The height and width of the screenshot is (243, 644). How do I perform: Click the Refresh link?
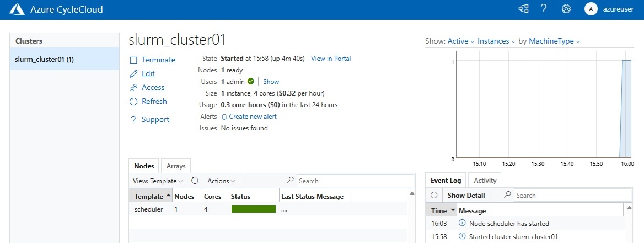coord(154,101)
